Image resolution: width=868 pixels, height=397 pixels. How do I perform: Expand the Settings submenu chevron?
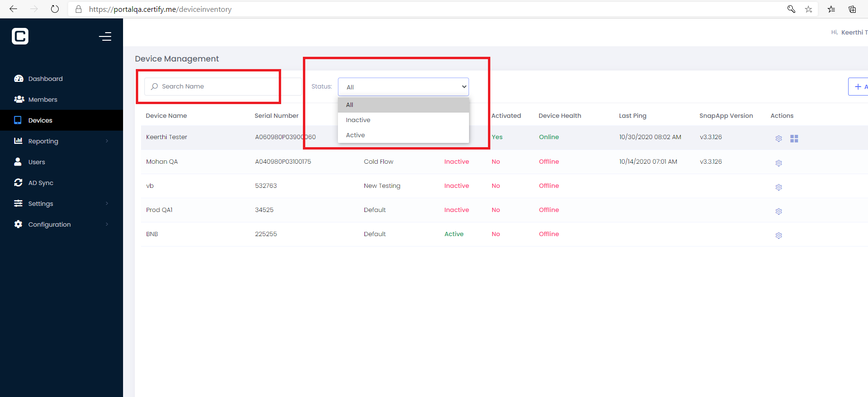[x=107, y=203]
